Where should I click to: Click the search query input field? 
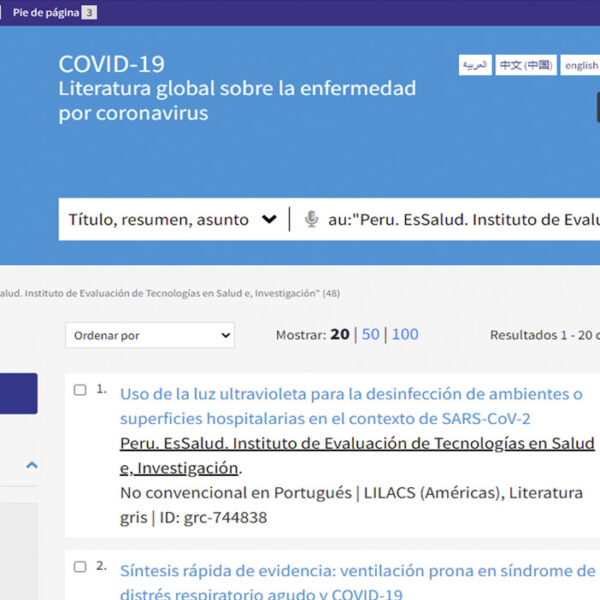coord(464,220)
